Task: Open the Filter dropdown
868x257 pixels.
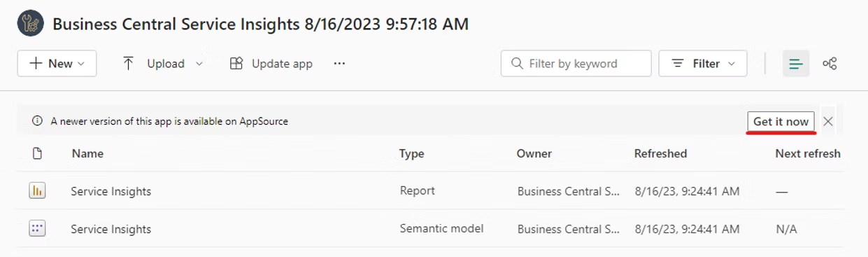Action: pyautogui.click(x=703, y=63)
